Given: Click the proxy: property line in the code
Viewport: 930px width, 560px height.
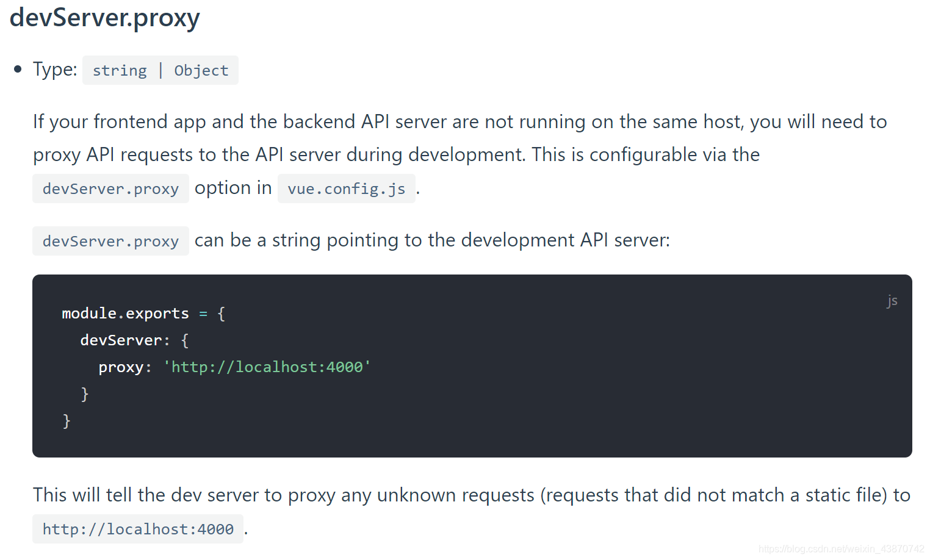Looking at the screenshot, I should coord(124,367).
